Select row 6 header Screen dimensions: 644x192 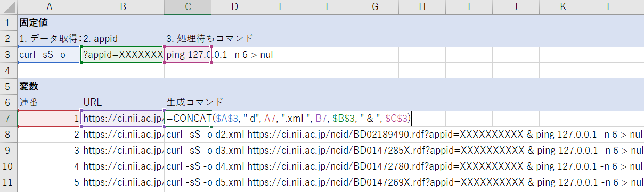pyautogui.click(x=9, y=103)
